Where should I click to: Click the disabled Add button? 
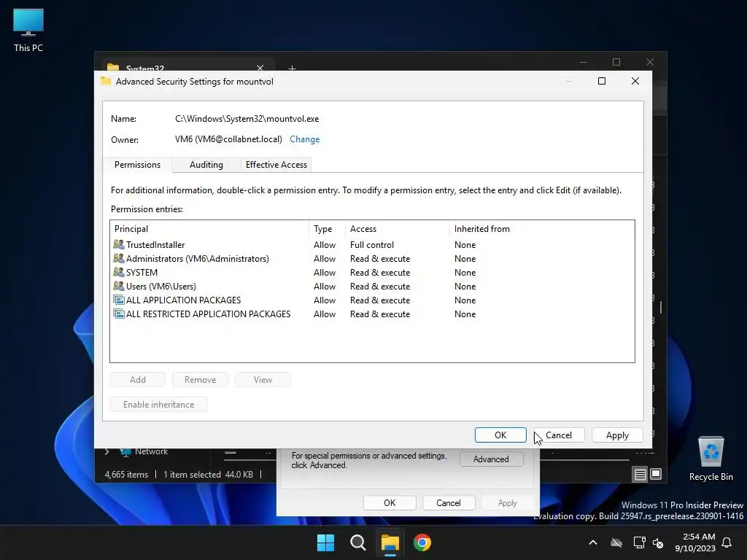point(138,379)
